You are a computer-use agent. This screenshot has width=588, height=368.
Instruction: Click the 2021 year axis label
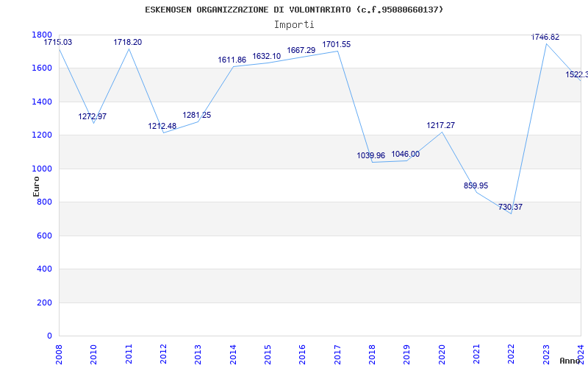point(476,355)
